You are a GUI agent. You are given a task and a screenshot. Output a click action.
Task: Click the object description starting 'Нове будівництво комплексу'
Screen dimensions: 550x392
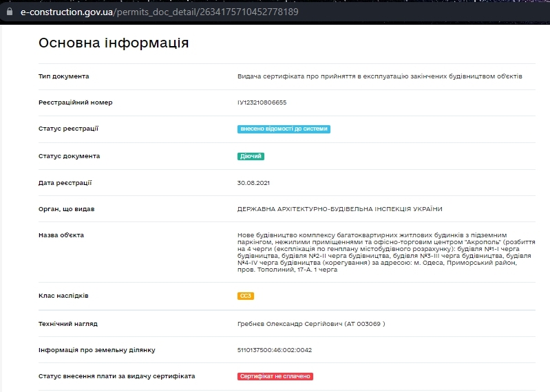point(386,252)
